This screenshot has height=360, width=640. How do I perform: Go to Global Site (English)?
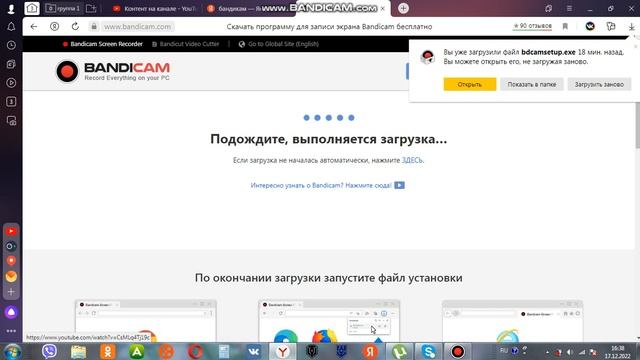279,44
